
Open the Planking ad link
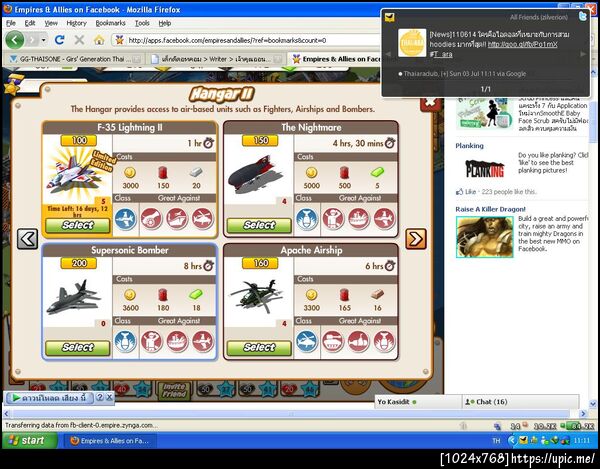[470, 146]
